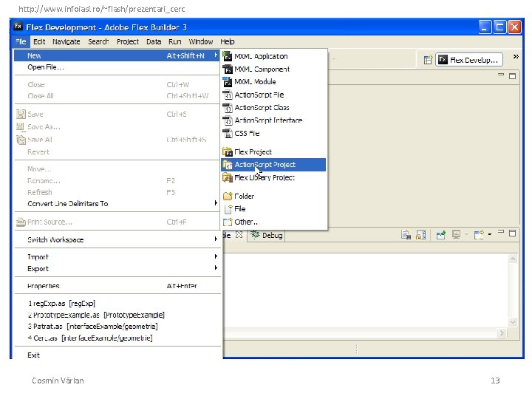Minimize the editor area panel
Screen dimensions: 532x399
point(501,75)
